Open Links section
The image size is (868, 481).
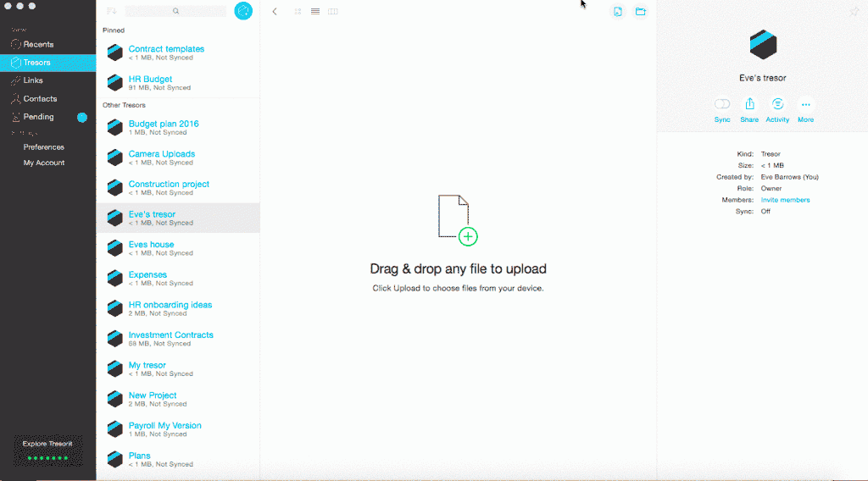click(x=47, y=80)
